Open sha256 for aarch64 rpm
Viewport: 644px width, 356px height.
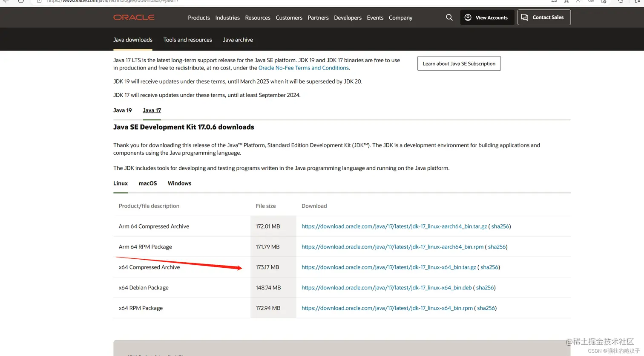point(497,247)
